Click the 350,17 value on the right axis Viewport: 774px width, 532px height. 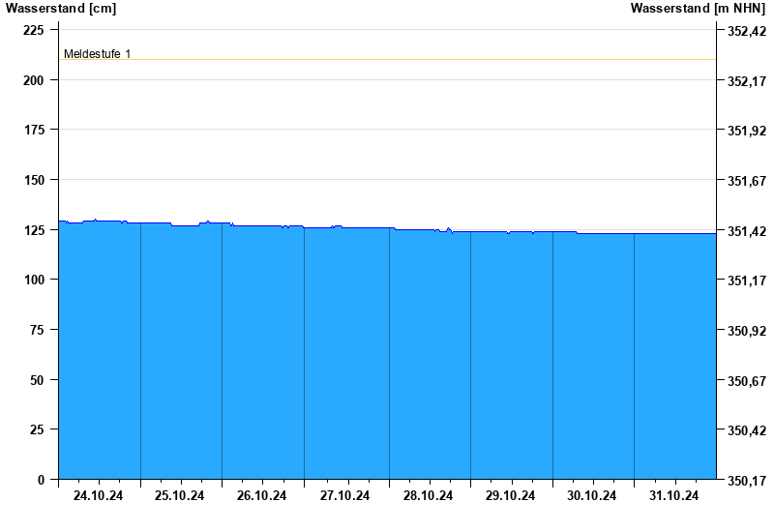click(x=746, y=481)
